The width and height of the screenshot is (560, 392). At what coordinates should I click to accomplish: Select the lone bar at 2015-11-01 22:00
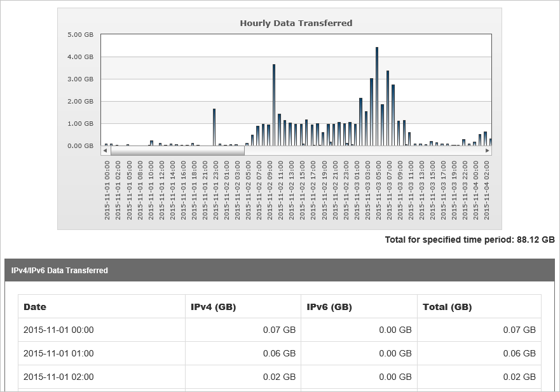(215, 127)
